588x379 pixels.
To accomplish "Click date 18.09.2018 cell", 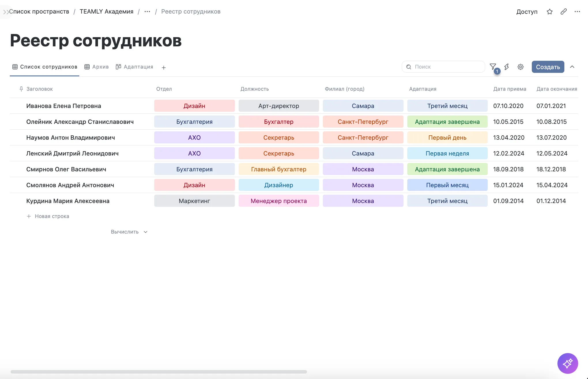I will 508,169.
